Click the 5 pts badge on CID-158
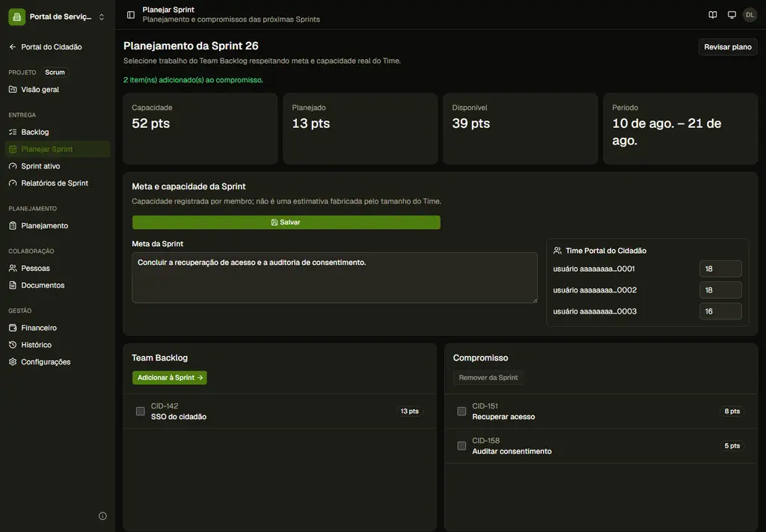 (732, 445)
